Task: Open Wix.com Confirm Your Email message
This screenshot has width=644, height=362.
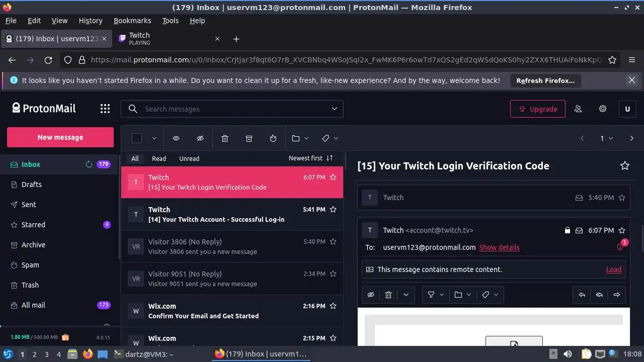Action: (232, 311)
